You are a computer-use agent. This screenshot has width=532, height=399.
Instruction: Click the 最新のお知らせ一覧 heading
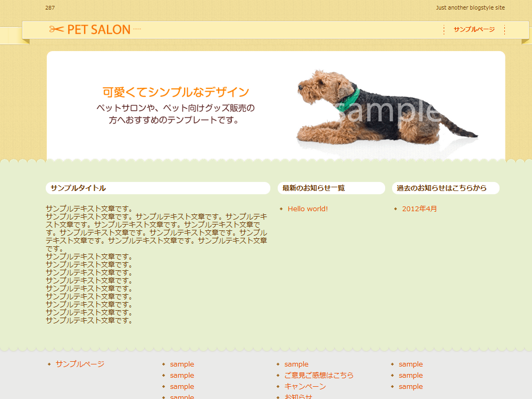(x=331, y=188)
